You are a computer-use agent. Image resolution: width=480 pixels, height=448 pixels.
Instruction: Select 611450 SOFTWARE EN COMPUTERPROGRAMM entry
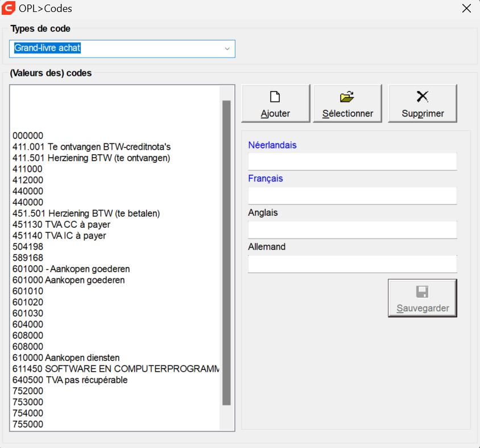click(115, 369)
